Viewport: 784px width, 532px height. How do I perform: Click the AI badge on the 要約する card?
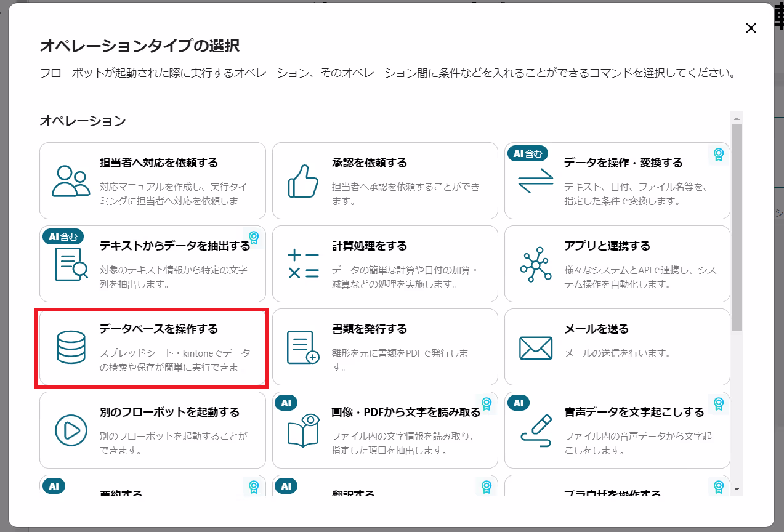point(54,486)
